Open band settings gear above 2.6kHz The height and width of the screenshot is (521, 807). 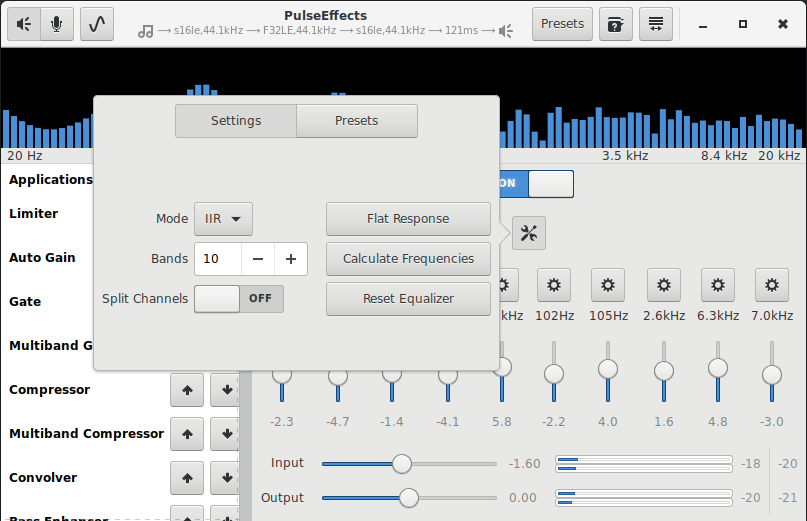point(664,285)
